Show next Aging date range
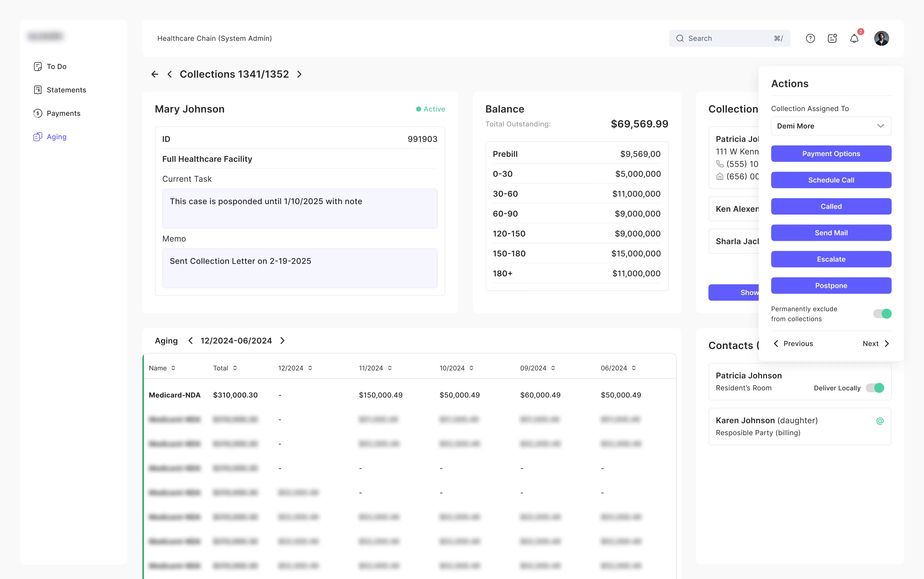The image size is (924, 579). (283, 341)
